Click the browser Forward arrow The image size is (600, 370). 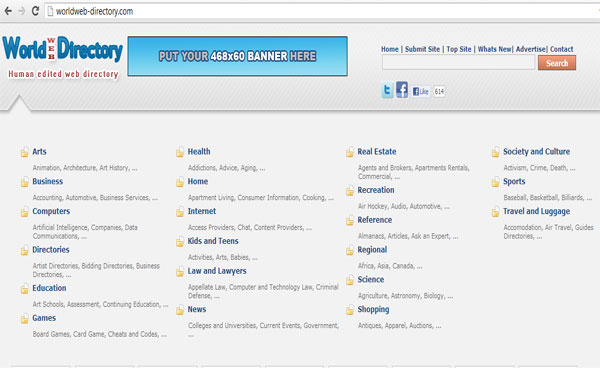pyautogui.click(x=22, y=11)
